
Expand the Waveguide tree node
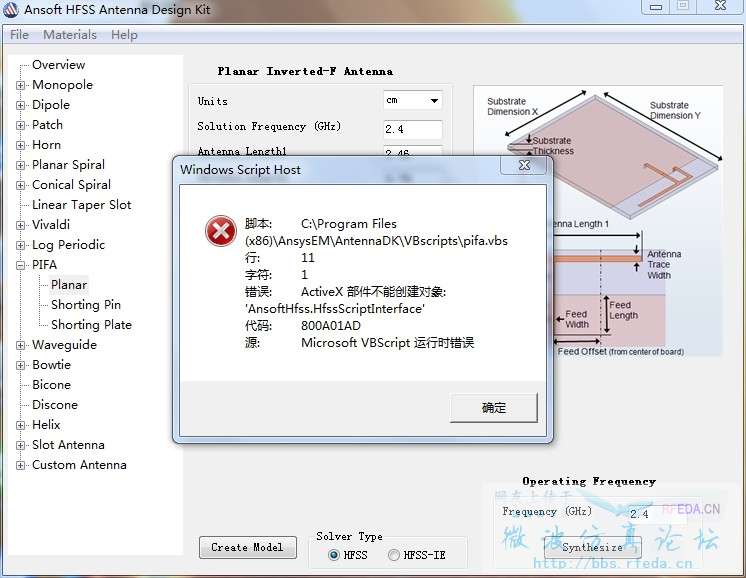(x=21, y=345)
